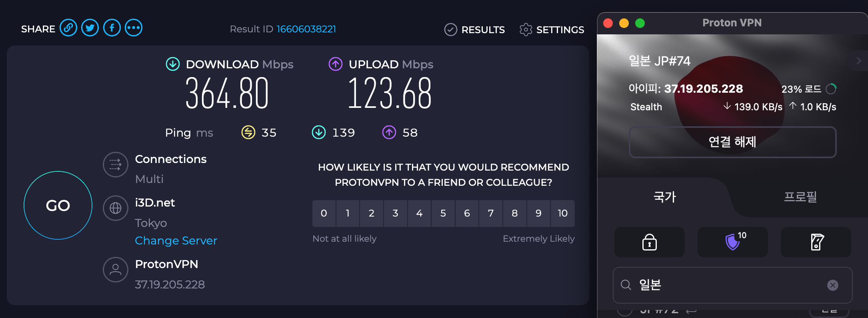Switch to the 국가 tab
868x318 pixels.
coord(664,197)
